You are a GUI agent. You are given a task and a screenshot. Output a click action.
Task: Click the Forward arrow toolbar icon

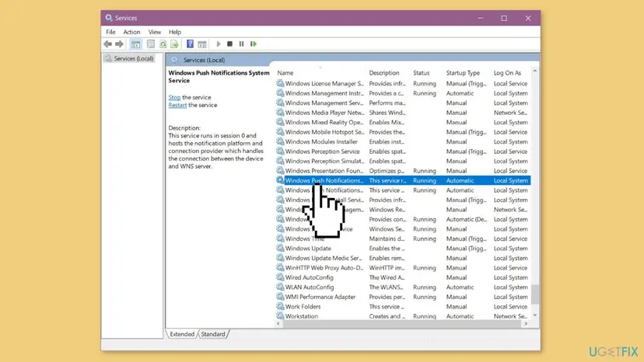pyautogui.click(x=119, y=44)
